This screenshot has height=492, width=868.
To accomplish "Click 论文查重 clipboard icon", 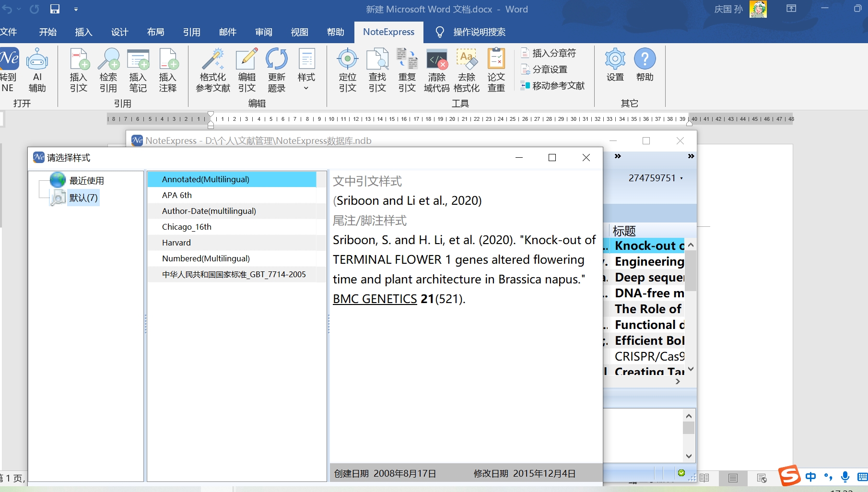I will pyautogui.click(x=496, y=70).
